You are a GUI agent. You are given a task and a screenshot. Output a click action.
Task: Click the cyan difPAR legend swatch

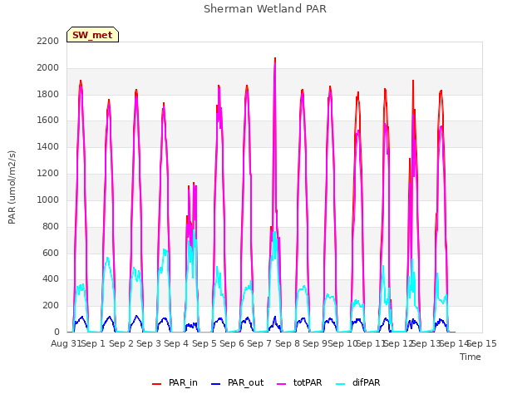[x=340, y=384]
